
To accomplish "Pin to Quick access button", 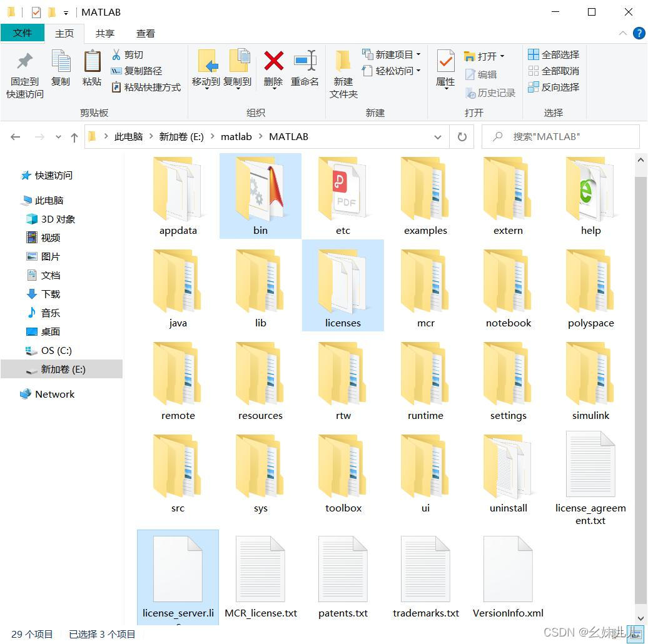I will tap(25, 75).
